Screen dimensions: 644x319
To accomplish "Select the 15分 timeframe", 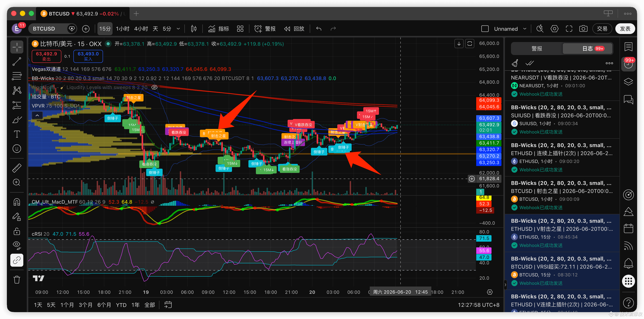I will [x=105, y=29].
